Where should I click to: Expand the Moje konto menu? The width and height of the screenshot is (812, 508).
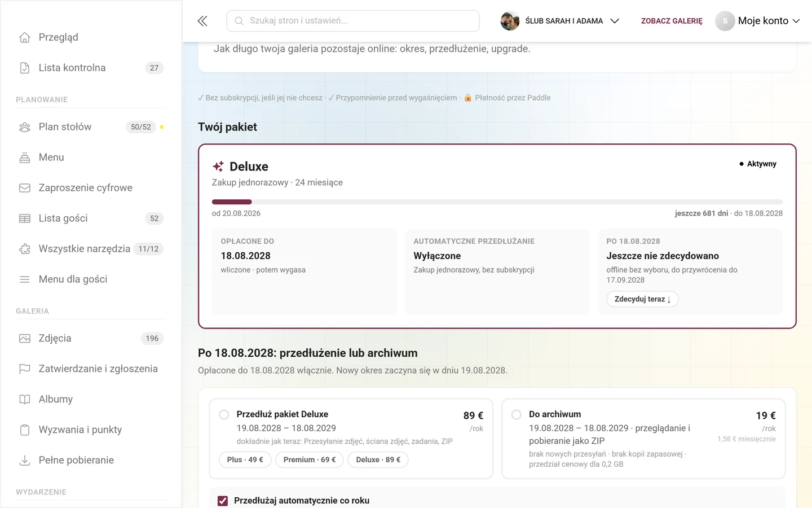758,21
